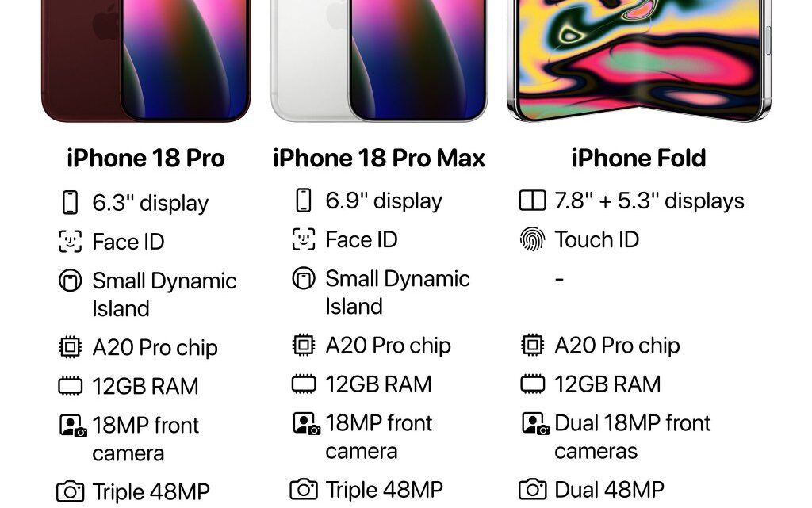Click the Dynamic Island icon under iPhone 18 Pro Max
Screen dimensions: 812x508
(304, 278)
